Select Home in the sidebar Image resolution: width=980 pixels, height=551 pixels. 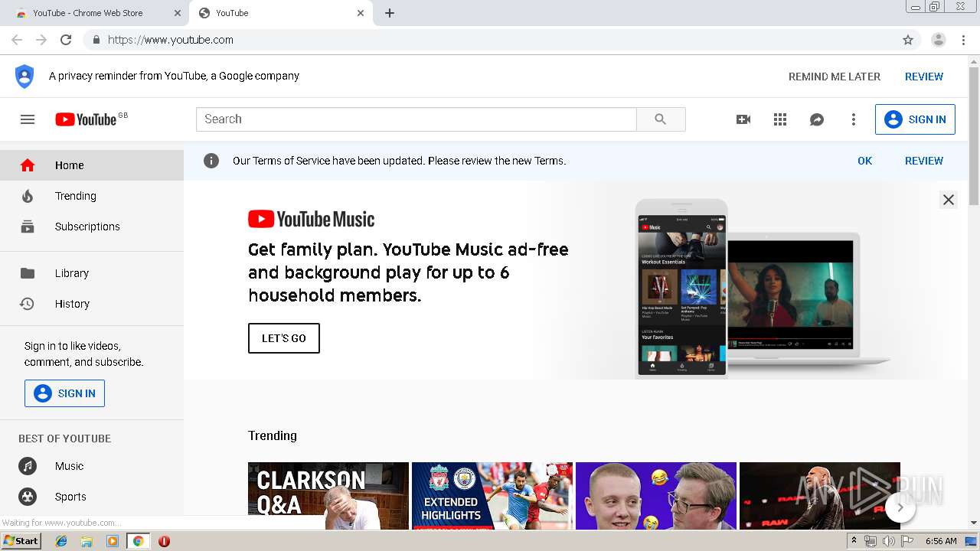pos(92,165)
